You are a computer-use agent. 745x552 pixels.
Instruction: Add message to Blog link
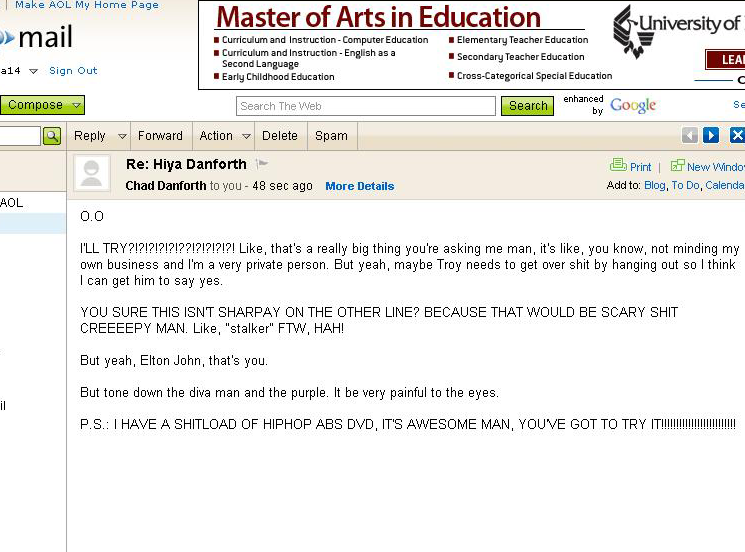click(654, 185)
